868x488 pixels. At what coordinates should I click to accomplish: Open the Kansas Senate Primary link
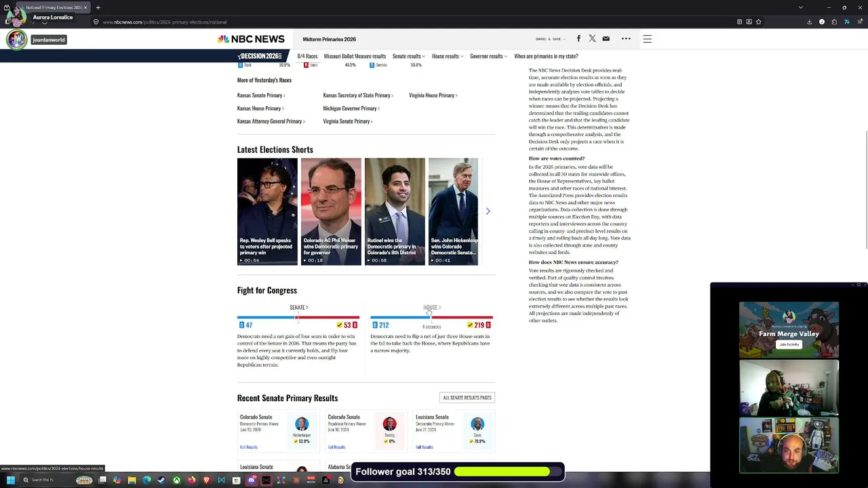pyautogui.click(x=261, y=96)
